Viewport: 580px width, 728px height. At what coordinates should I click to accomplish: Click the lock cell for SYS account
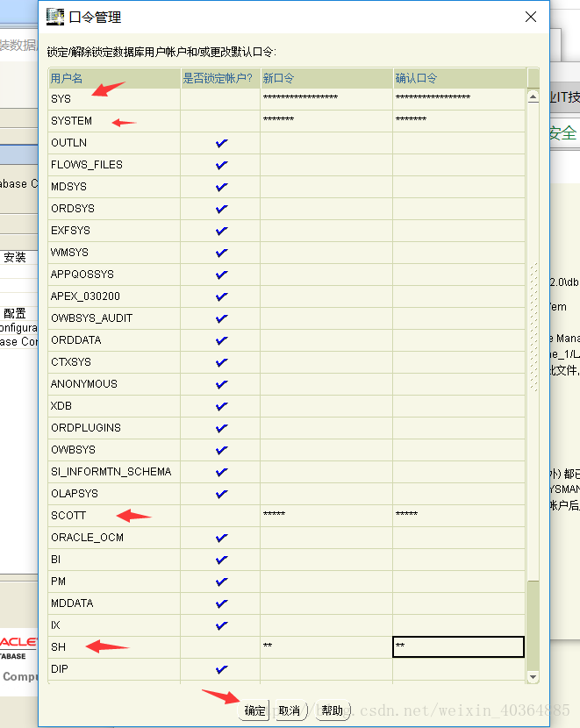click(x=220, y=99)
